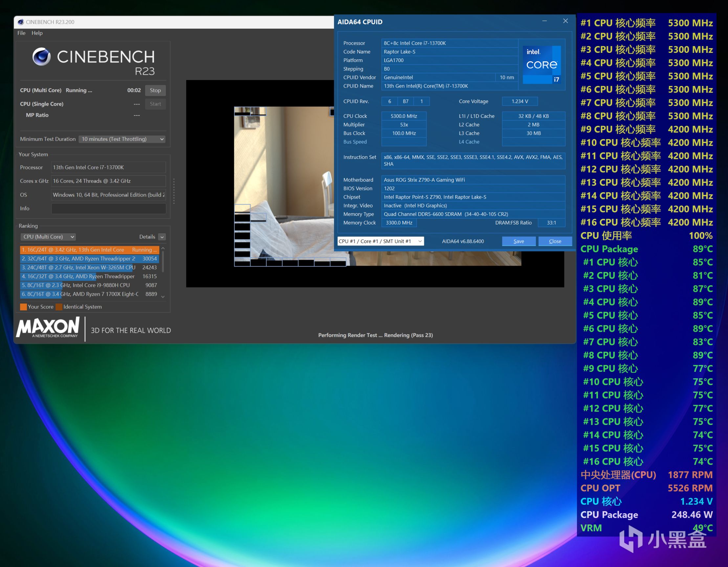Click the empty Info input field
The height and width of the screenshot is (567, 728).
108,209
